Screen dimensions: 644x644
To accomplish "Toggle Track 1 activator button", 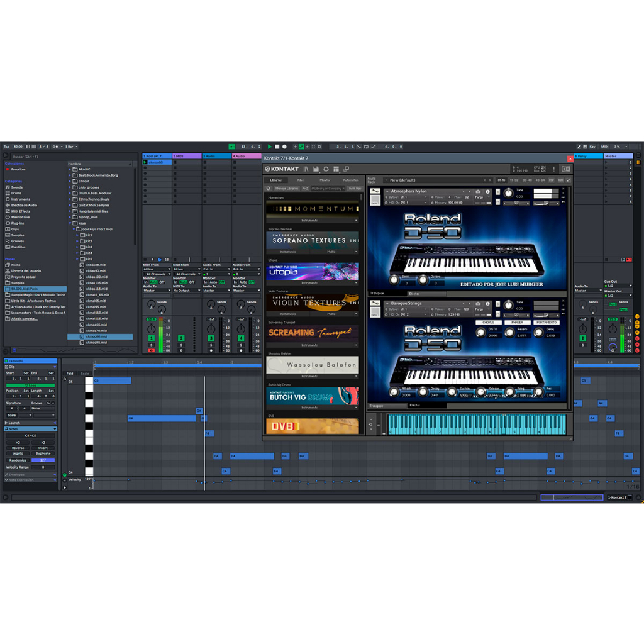I will (151, 338).
